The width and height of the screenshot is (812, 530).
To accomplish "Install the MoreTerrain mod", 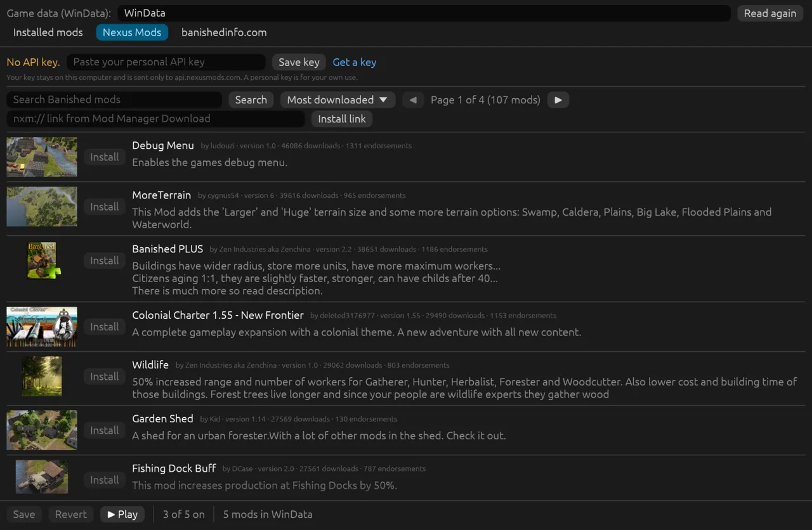I will 105,207.
